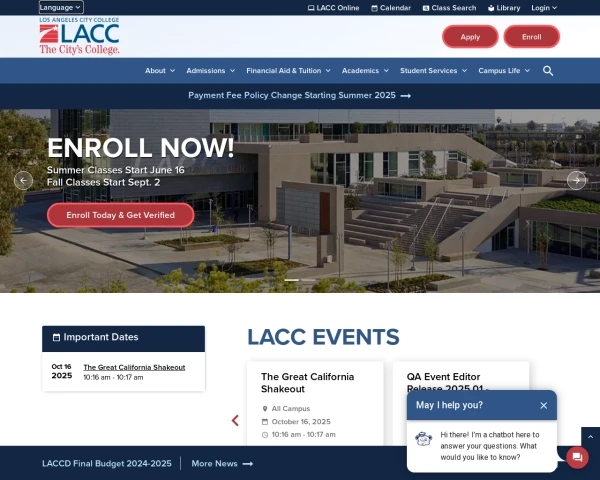Screen dimensions: 600x480
Task: Open the Language dropdown selector
Action: click(x=61, y=7)
